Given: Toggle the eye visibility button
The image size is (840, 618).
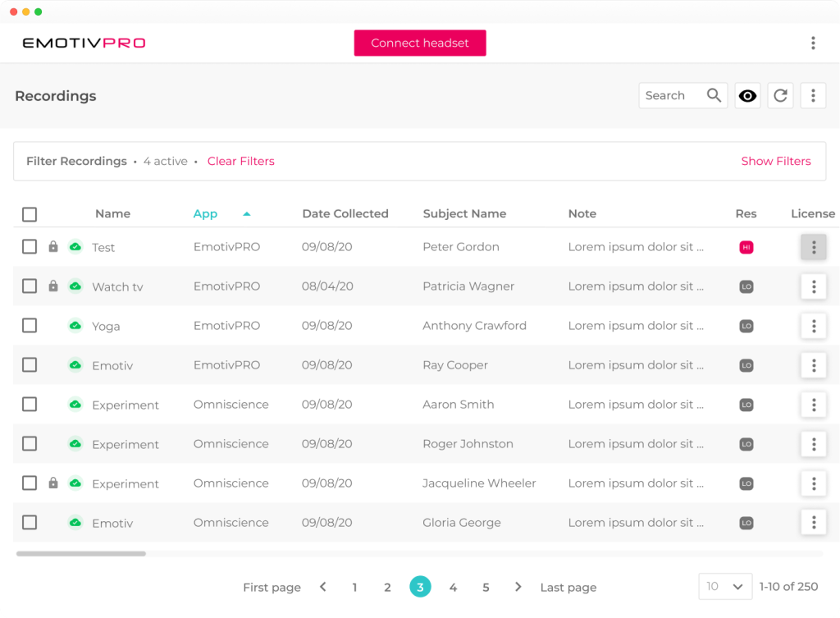Looking at the screenshot, I should 747,95.
